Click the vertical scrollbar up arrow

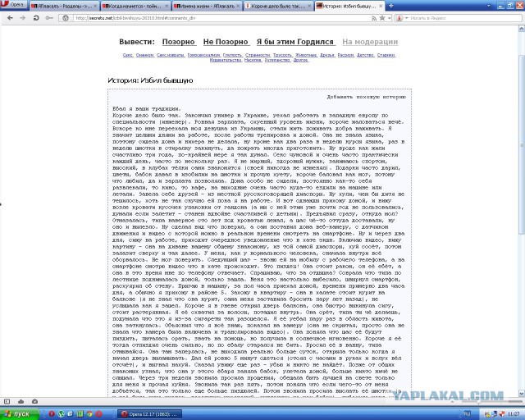tap(522, 30)
